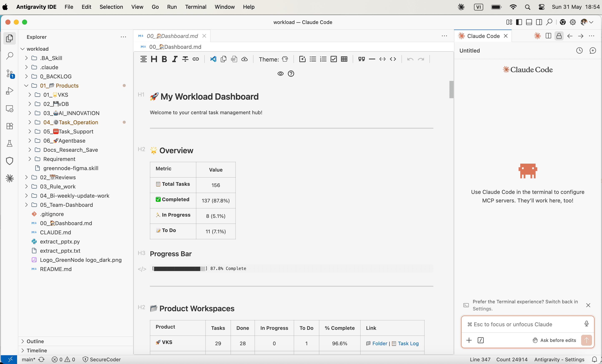The width and height of the screenshot is (602, 364).
Task: Expand the 02_ Reviews folder
Action: tap(26, 177)
